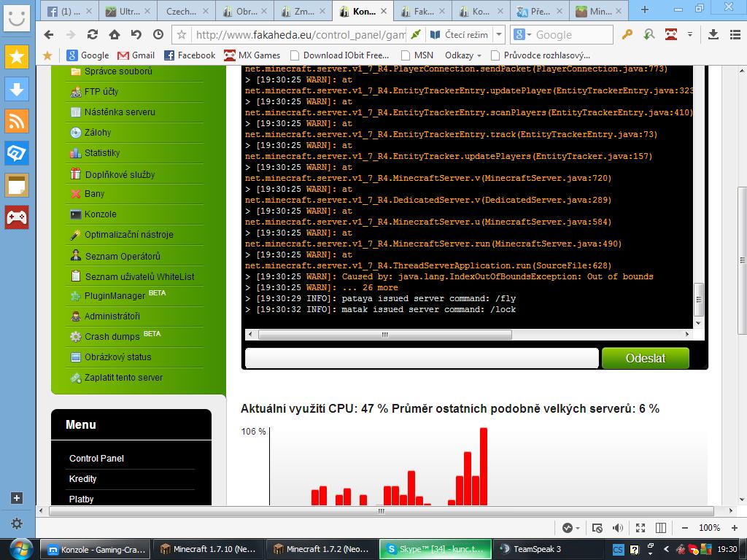The width and height of the screenshot is (747, 560).
Task: Open the Gmail bookmark
Action: [136, 55]
